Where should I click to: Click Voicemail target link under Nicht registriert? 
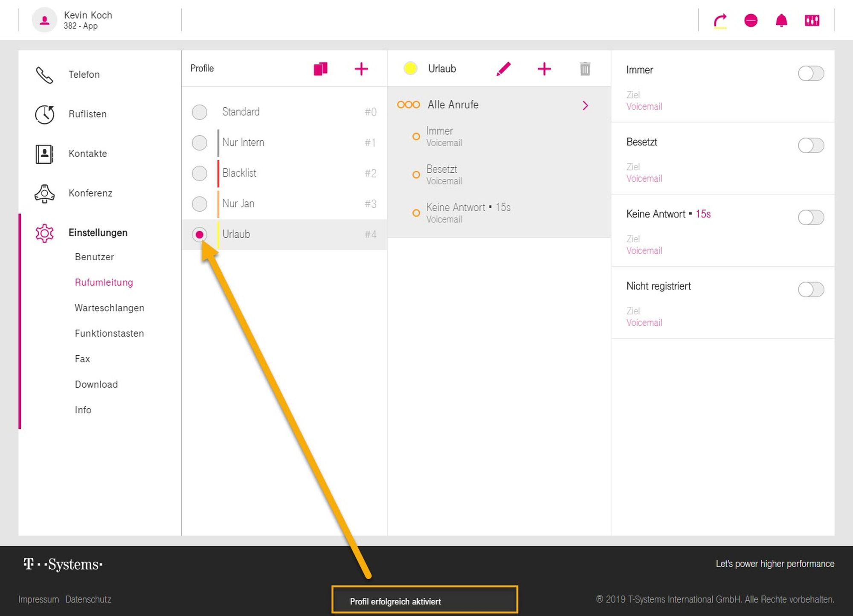[644, 323]
